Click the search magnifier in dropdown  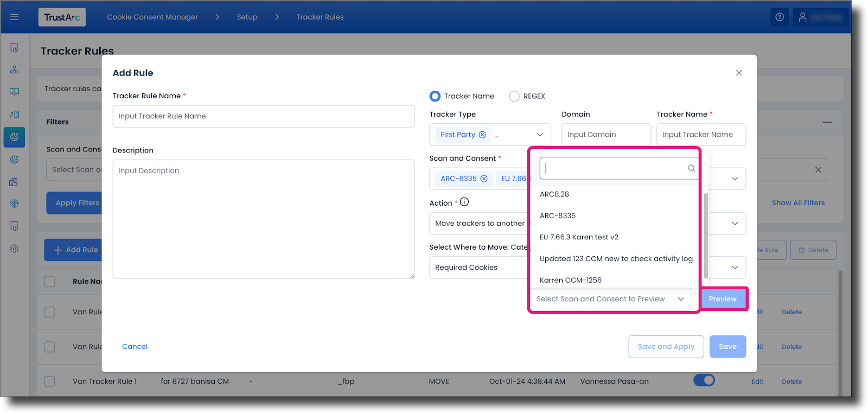click(x=691, y=168)
